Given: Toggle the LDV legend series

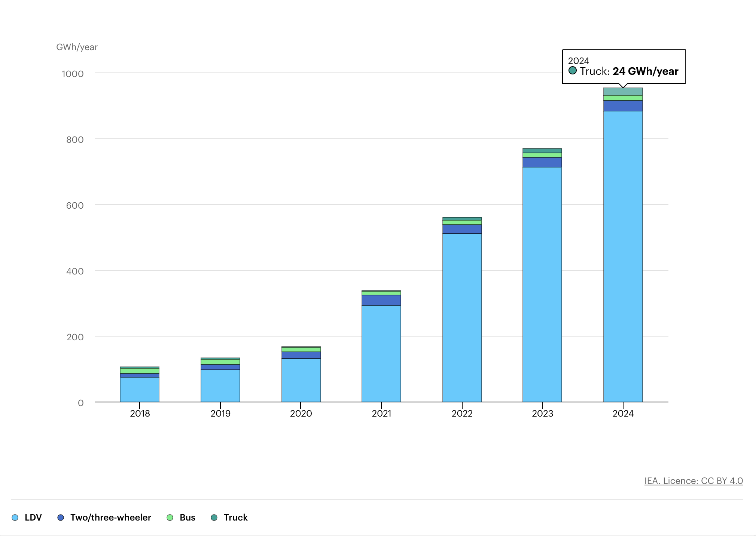Looking at the screenshot, I should 33,518.
